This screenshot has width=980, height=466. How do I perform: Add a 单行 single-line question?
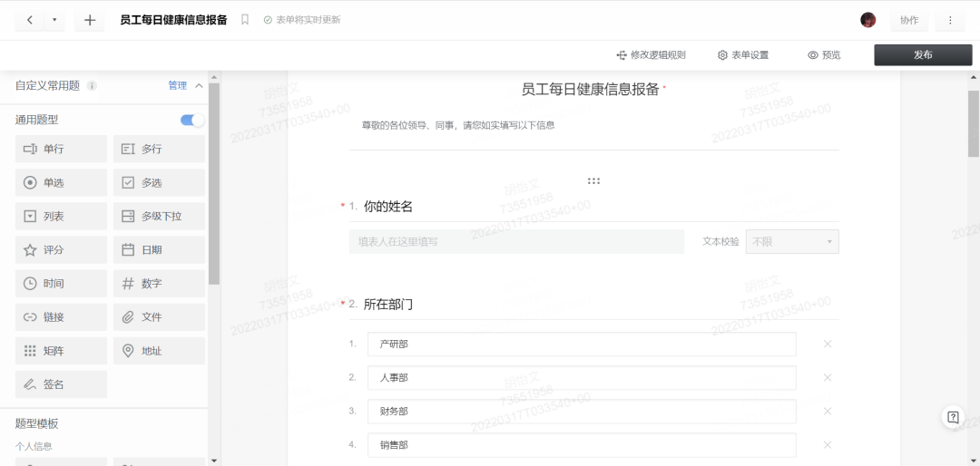click(62, 150)
